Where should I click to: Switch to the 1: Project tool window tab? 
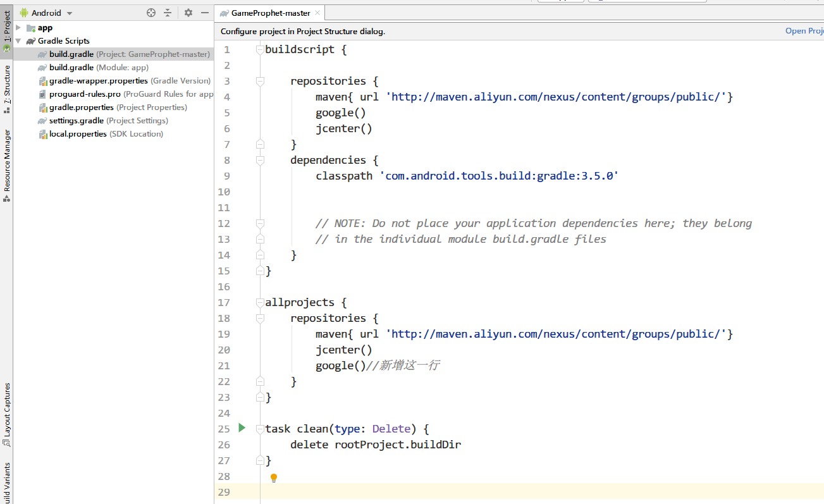(x=6, y=30)
